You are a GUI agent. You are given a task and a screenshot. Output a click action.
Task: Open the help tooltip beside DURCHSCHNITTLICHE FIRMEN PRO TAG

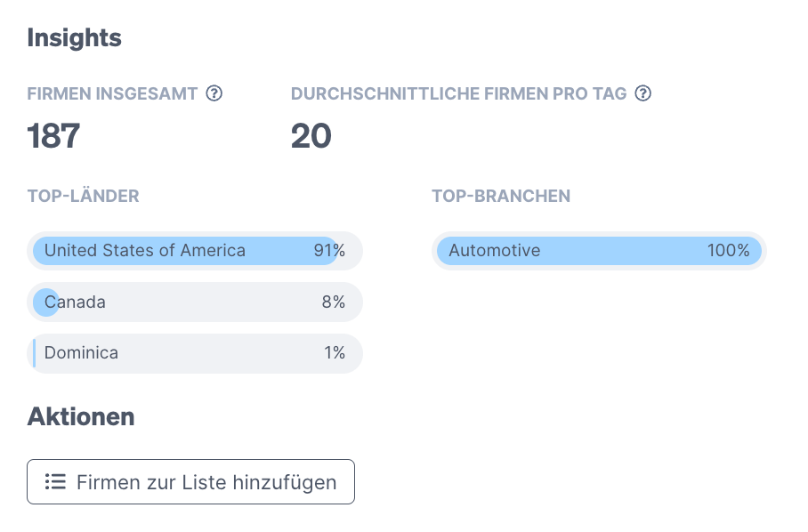pos(642,93)
